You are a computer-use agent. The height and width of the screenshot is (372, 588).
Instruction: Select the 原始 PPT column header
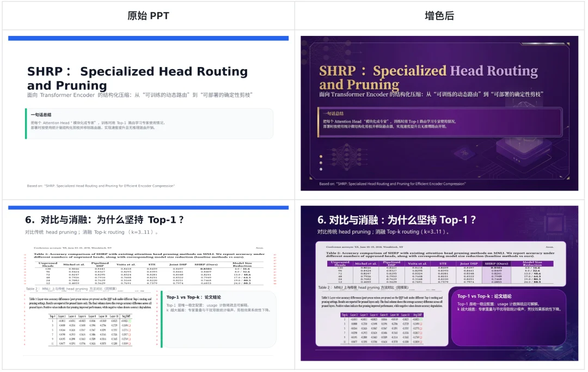click(147, 15)
